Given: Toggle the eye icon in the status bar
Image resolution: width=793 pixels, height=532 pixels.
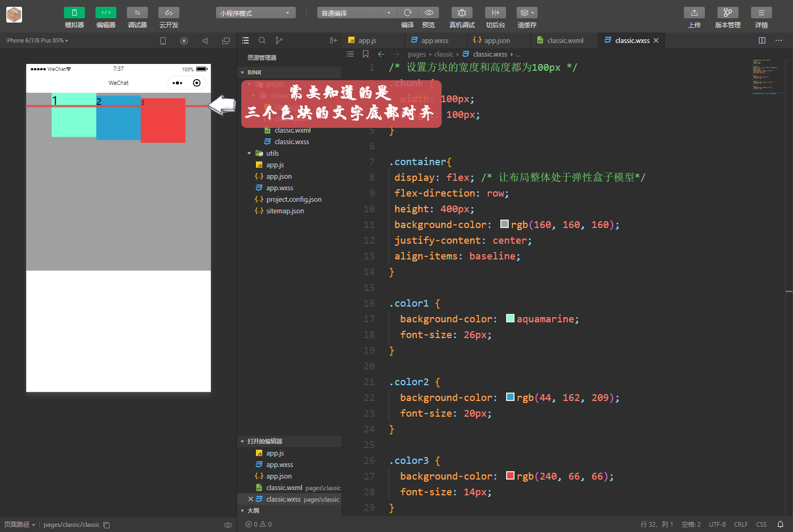Looking at the screenshot, I should click(x=228, y=525).
